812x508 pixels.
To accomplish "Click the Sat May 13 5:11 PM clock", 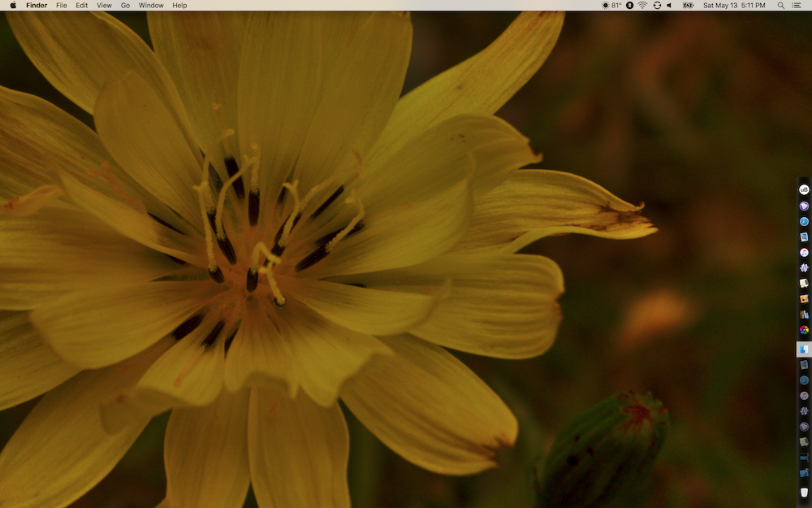I will tap(734, 5).
